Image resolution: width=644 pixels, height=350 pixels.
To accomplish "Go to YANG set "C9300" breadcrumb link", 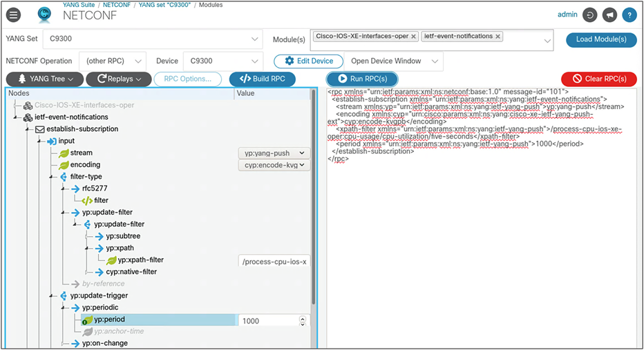I will pos(164,5).
